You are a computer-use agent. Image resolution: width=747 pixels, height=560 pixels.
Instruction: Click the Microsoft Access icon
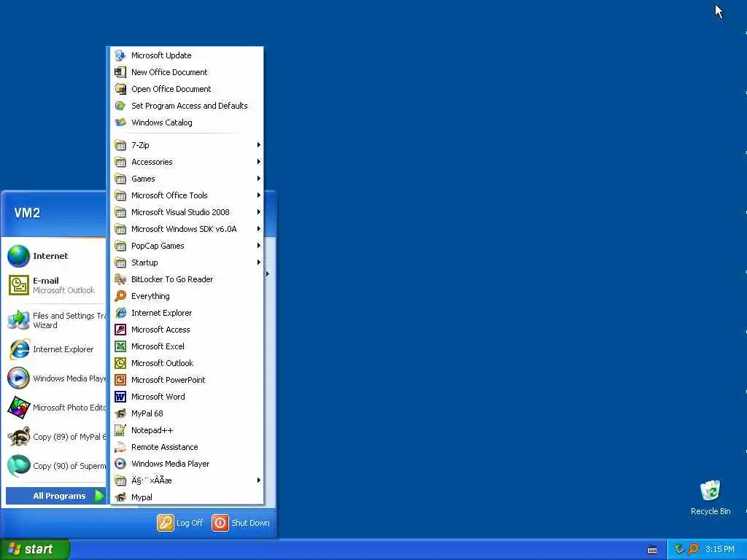(120, 330)
